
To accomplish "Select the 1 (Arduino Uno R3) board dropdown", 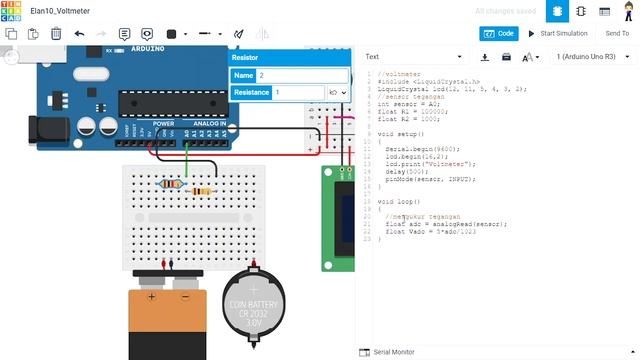I will click(593, 57).
